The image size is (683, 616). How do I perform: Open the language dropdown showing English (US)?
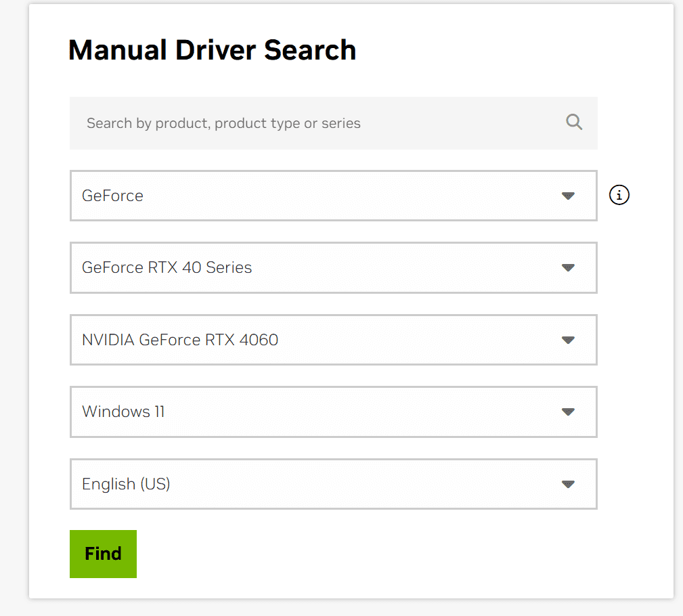tap(333, 484)
